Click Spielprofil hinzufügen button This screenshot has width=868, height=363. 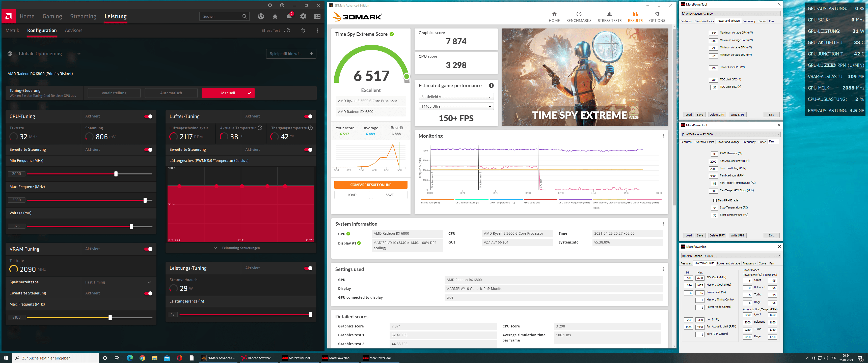[291, 53]
